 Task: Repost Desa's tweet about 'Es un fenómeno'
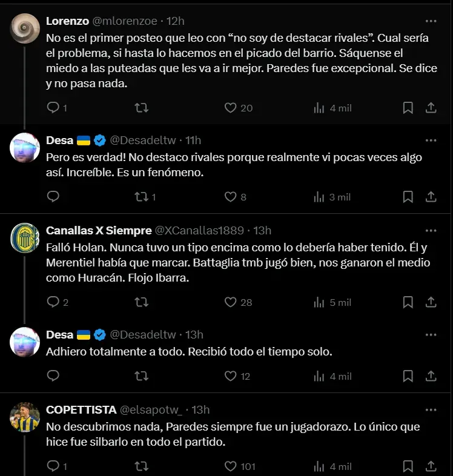click(x=141, y=197)
